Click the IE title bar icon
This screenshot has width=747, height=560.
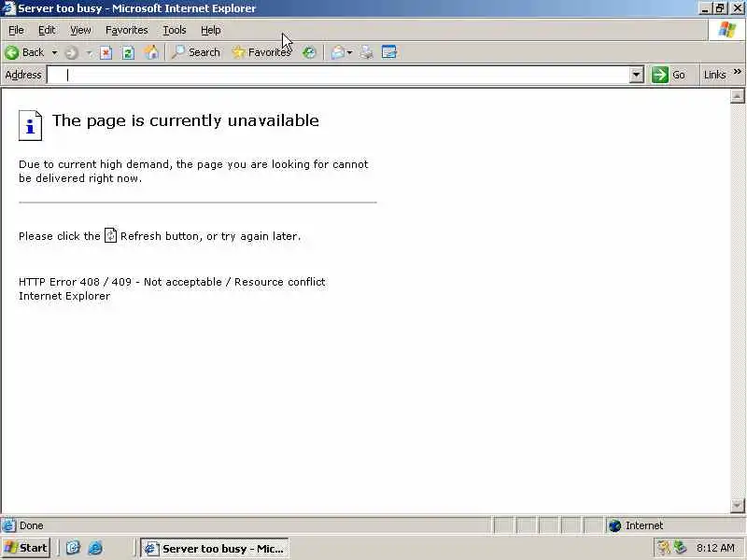point(8,8)
